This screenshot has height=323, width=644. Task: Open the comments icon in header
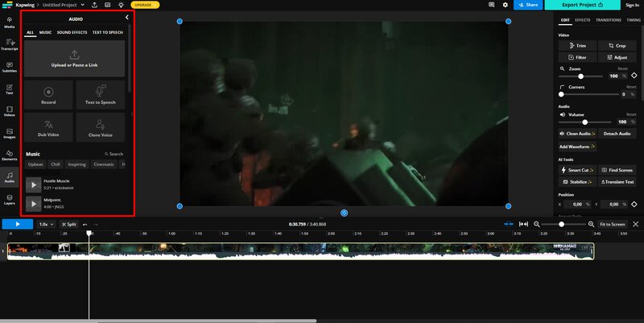click(x=492, y=5)
